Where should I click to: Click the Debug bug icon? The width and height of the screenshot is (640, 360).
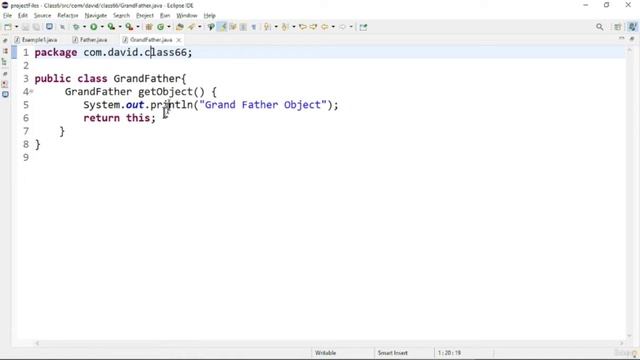coord(76,27)
